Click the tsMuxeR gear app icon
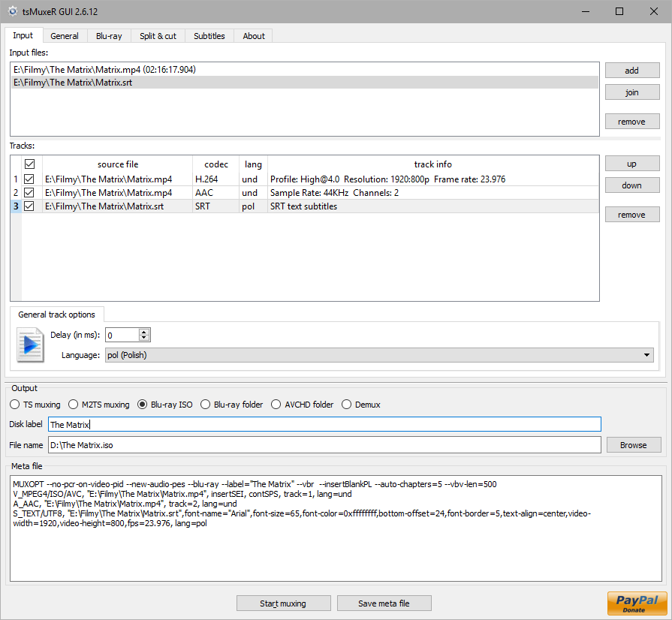 [13, 11]
